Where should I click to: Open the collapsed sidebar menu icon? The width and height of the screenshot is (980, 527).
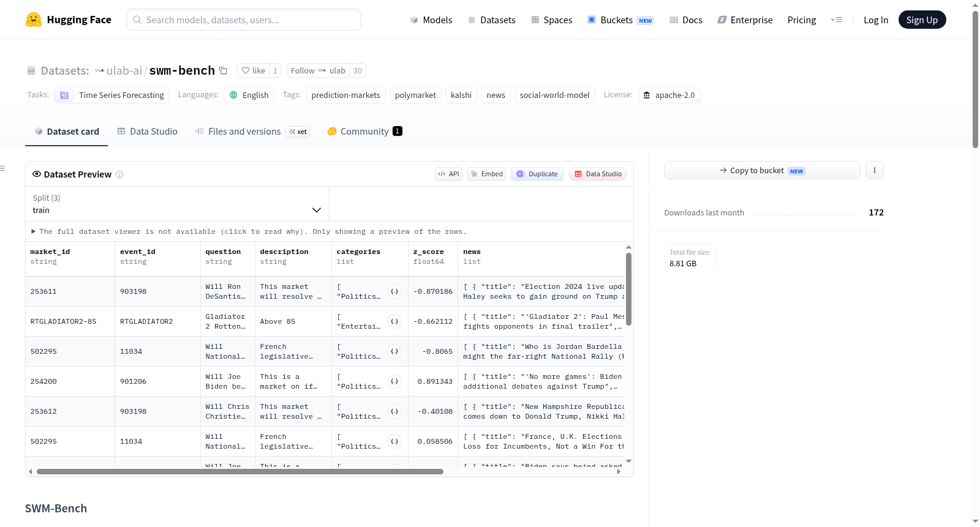click(2, 168)
